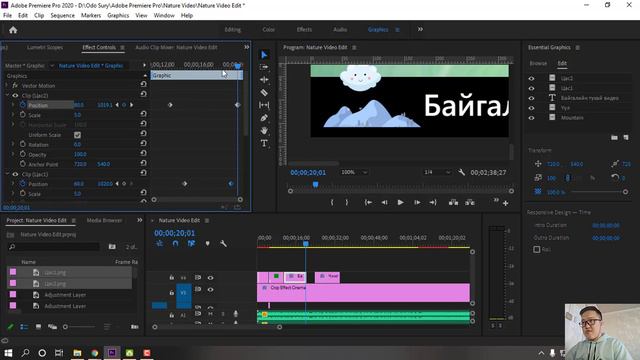Select the Track Select Forward tool
The width and height of the screenshot is (640, 360).
point(264,67)
